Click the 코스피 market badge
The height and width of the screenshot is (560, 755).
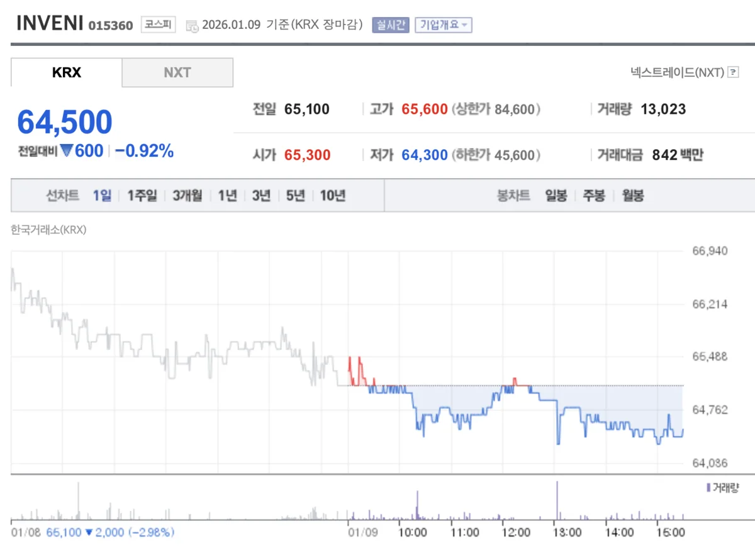[x=158, y=25]
